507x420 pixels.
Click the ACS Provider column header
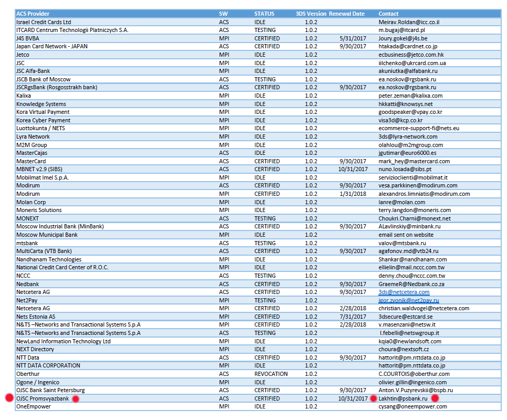click(x=33, y=14)
